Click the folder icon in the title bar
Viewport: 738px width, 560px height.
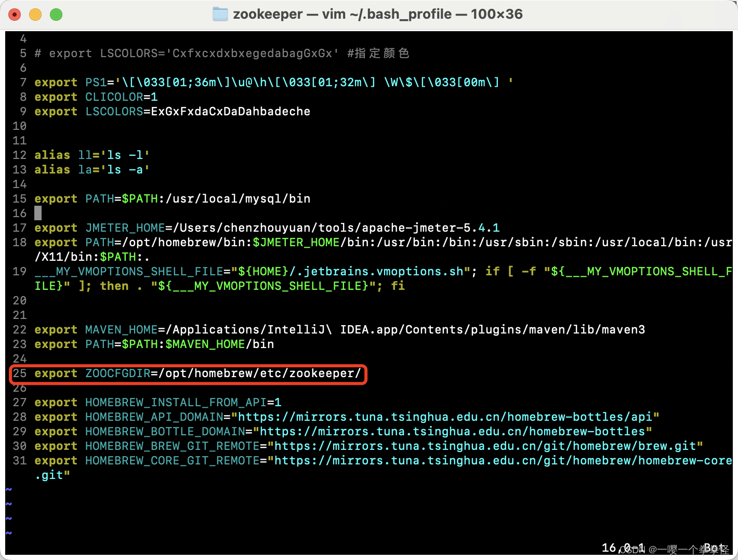click(x=220, y=14)
